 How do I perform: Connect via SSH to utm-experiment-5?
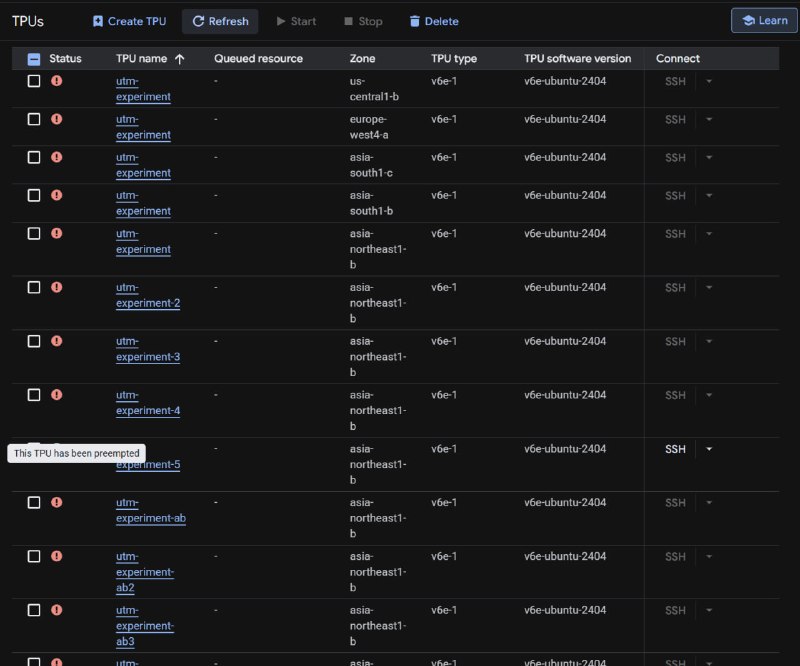click(675, 449)
